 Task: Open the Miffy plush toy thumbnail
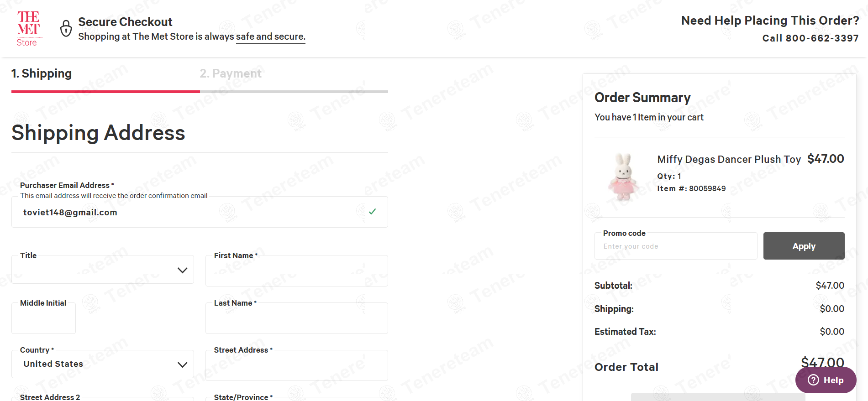pyautogui.click(x=623, y=177)
